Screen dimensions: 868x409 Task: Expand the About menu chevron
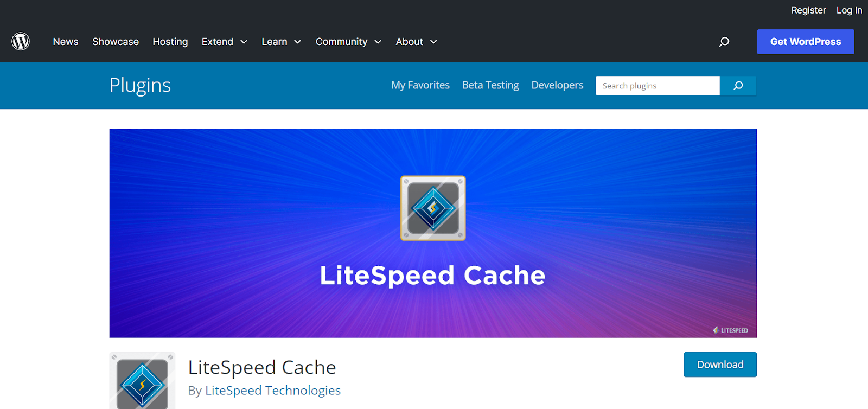click(433, 42)
